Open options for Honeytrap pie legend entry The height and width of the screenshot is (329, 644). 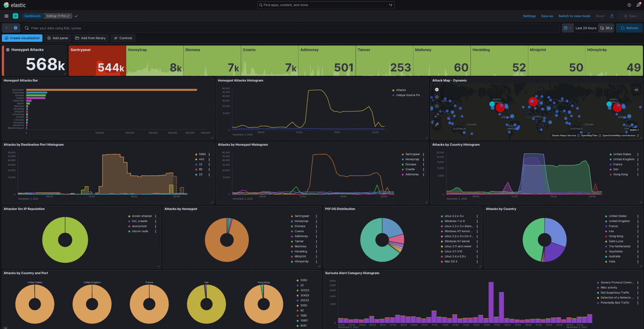click(316, 221)
